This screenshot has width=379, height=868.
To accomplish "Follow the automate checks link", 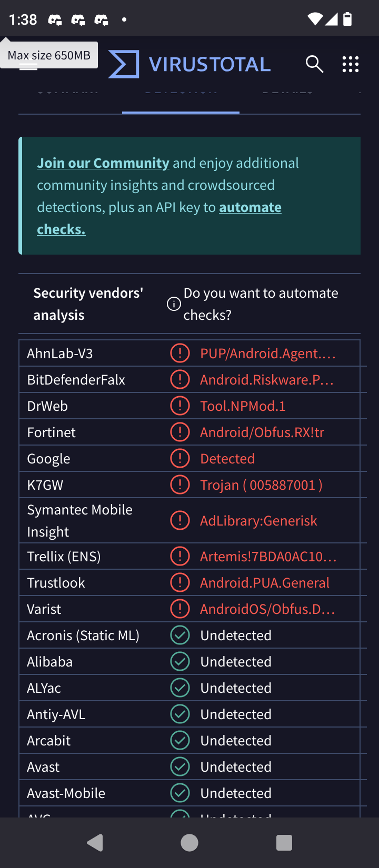I will (x=250, y=207).
